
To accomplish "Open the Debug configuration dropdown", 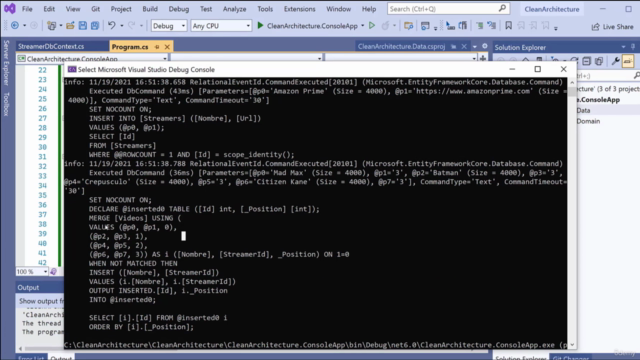I will (x=169, y=26).
